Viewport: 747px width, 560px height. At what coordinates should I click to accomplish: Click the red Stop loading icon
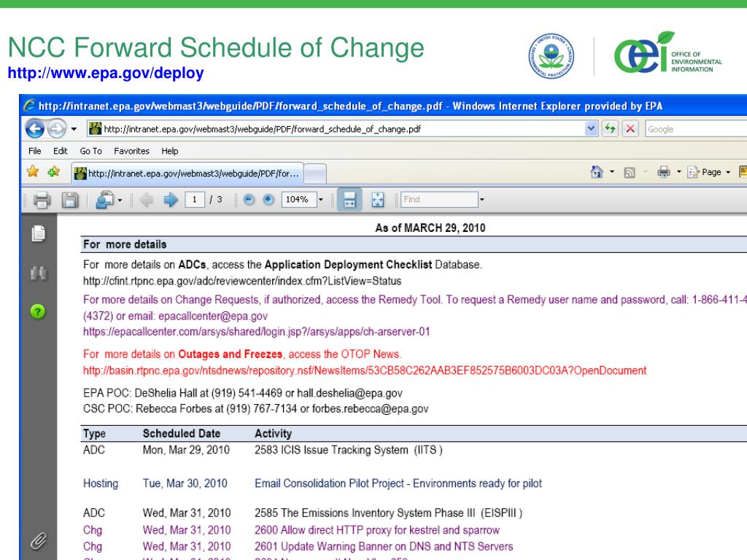(630, 128)
